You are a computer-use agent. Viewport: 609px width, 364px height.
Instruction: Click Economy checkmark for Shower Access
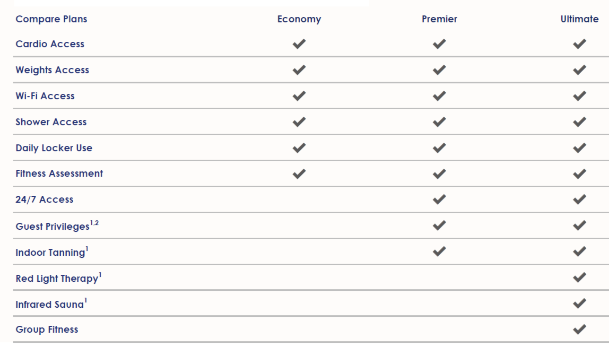(299, 122)
